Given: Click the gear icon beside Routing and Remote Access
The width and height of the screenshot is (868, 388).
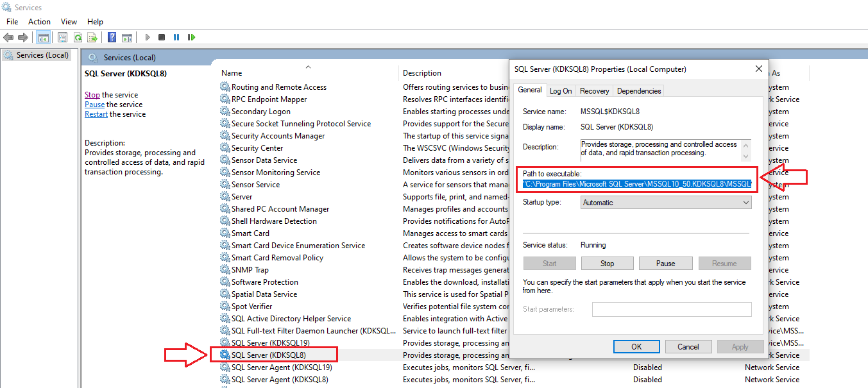Looking at the screenshot, I should coord(225,87).
